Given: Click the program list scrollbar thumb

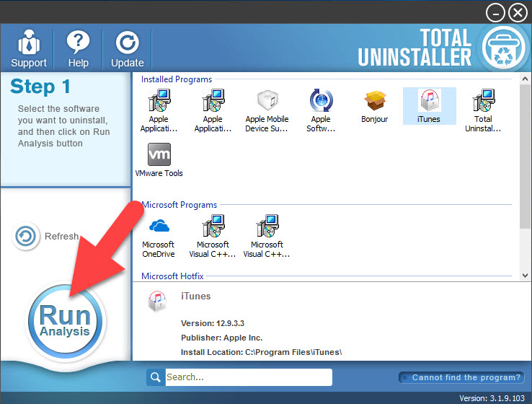Looking at the screenshot, I should click(525, 156).
